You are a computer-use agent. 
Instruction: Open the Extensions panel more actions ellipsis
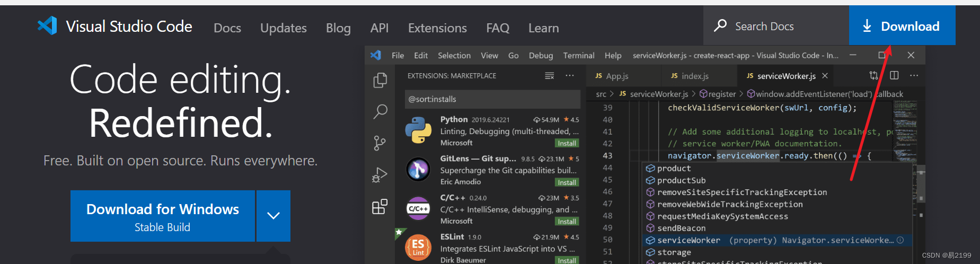pos(570,76)
